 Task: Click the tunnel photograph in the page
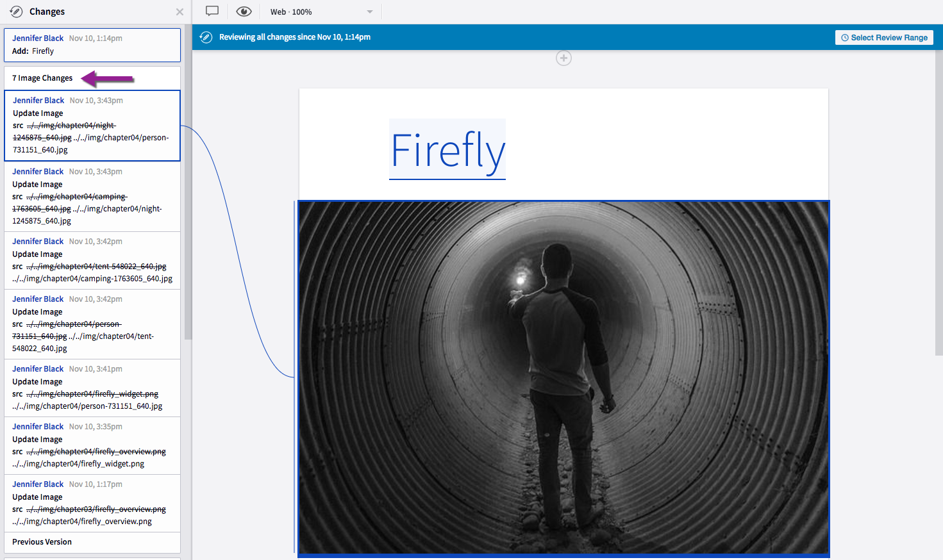tap(563, 378)
